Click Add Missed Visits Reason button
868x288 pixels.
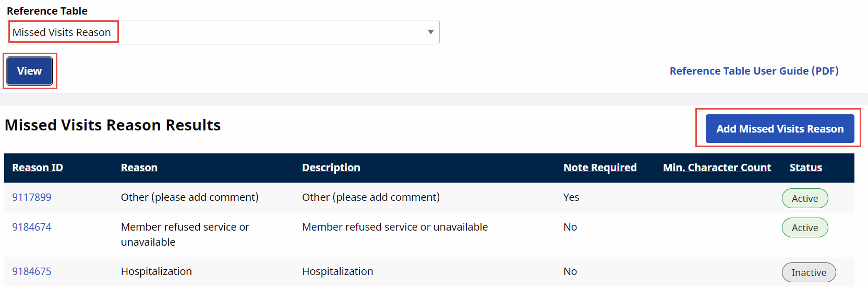click(x=779, y=129)
